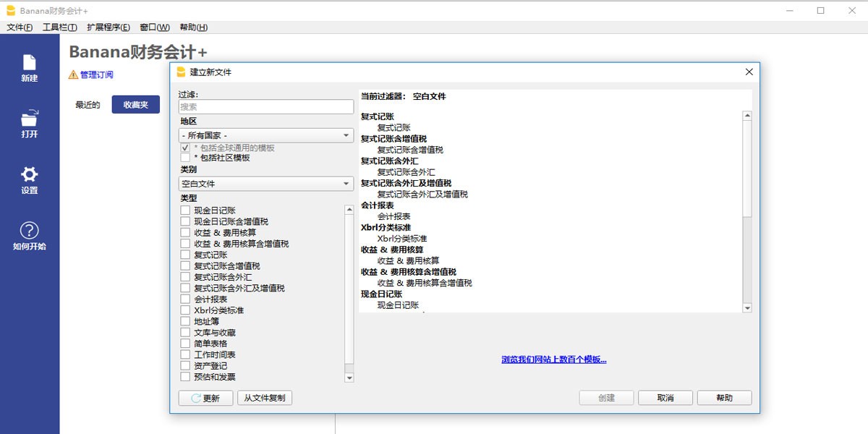Click the 搜索 filter input field
868x434 pixels.
click(265, 106)
